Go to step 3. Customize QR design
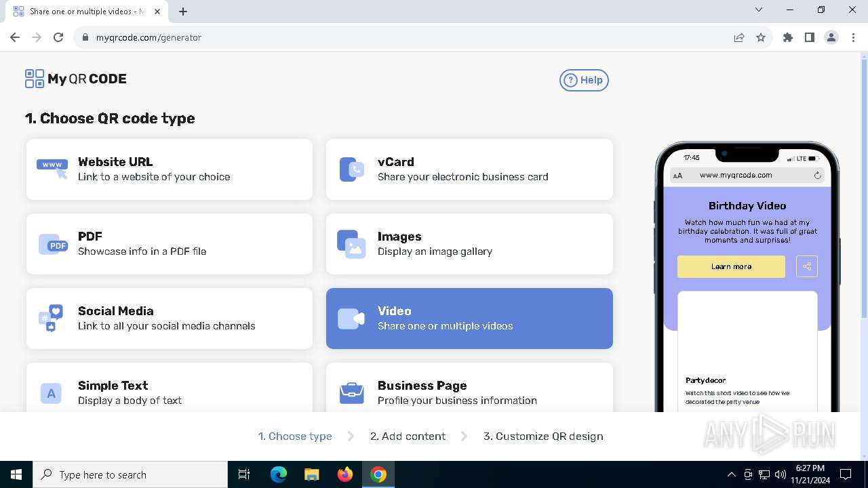The width and height of the screenshot is (868, 488). (x=543, y=436)
